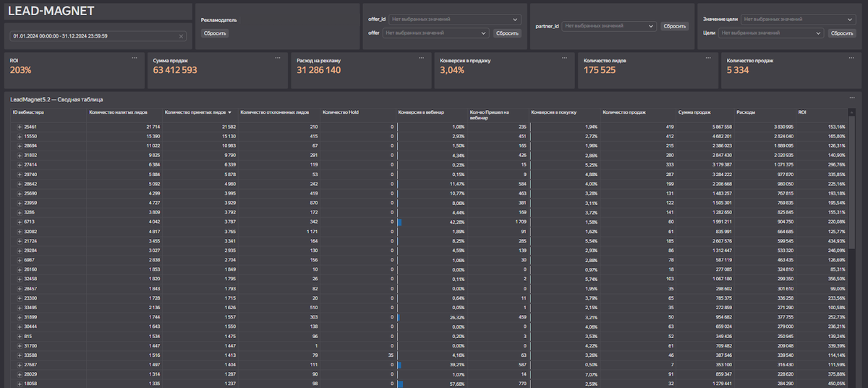Image resolution: width=868 pixels, height=388 pixels.
Task: Expand webmaster row 30444
Action: [x=20, y=326]
